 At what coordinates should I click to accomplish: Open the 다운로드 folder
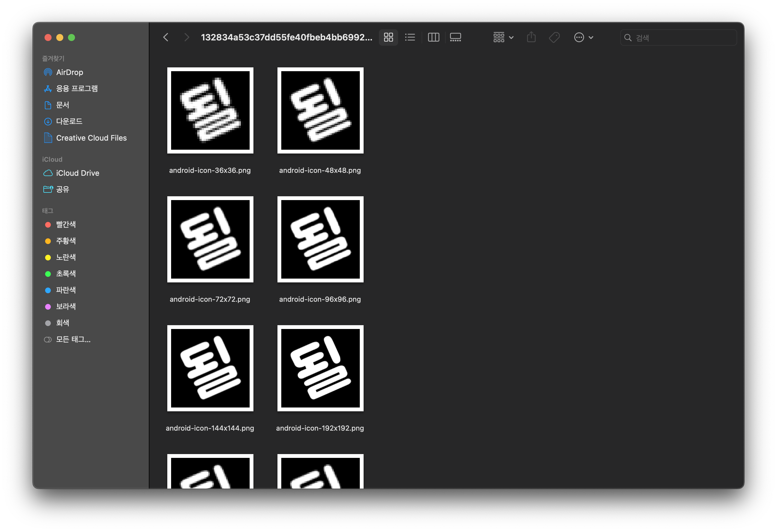point(69,121)
